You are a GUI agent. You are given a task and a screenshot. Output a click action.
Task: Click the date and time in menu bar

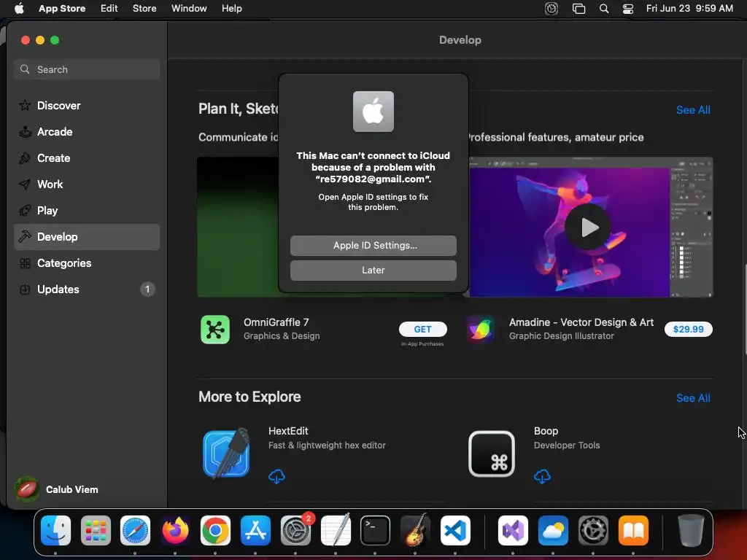click(689, 9)
